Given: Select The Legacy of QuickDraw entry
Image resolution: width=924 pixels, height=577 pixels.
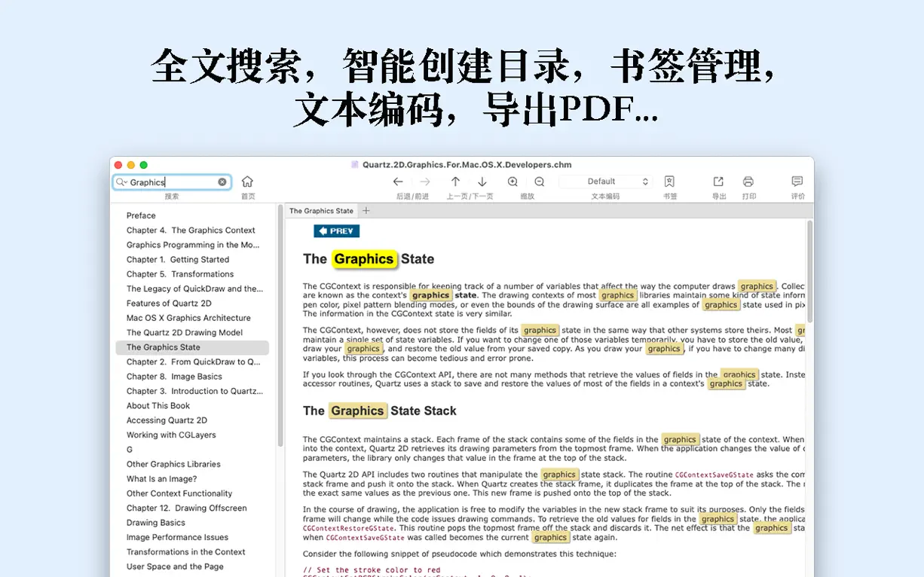Looking at the screenshot, I should point(194,288).
